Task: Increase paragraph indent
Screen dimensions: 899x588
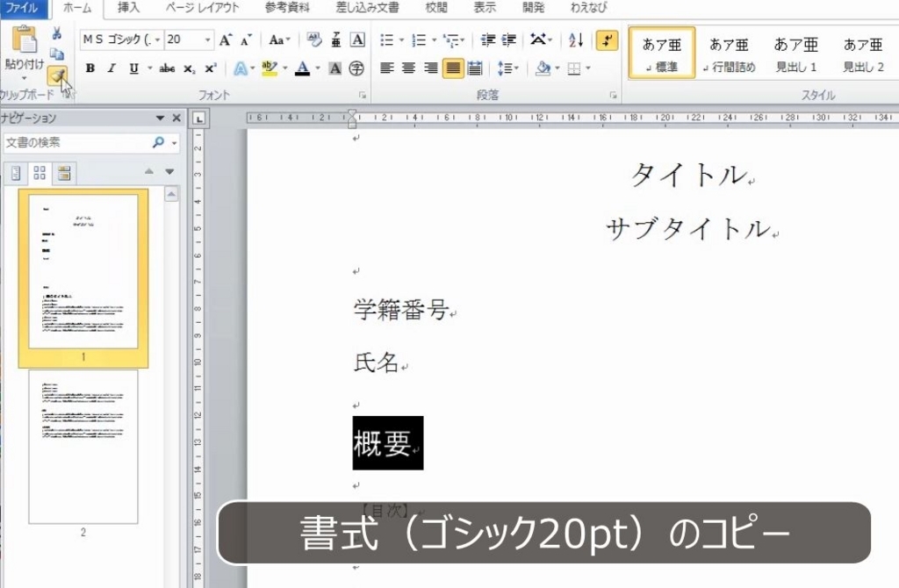Action: (x=508, y=40)
